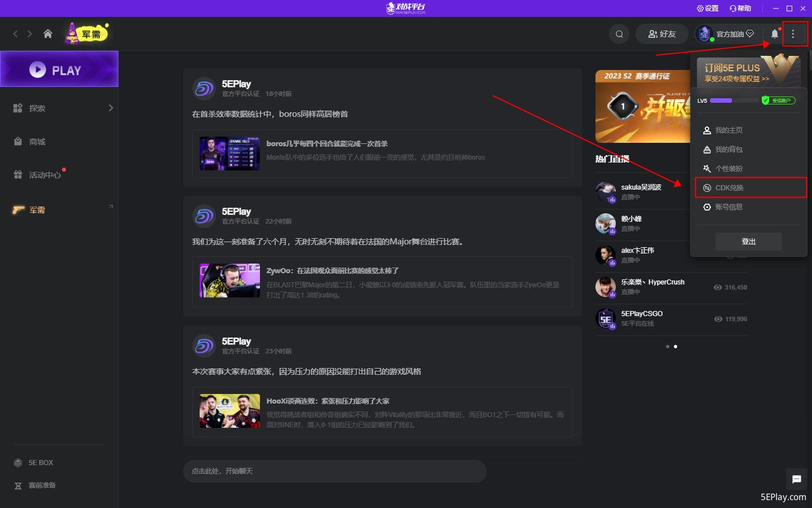Click the 军需 external link arrow

click(x=111, y=207)
